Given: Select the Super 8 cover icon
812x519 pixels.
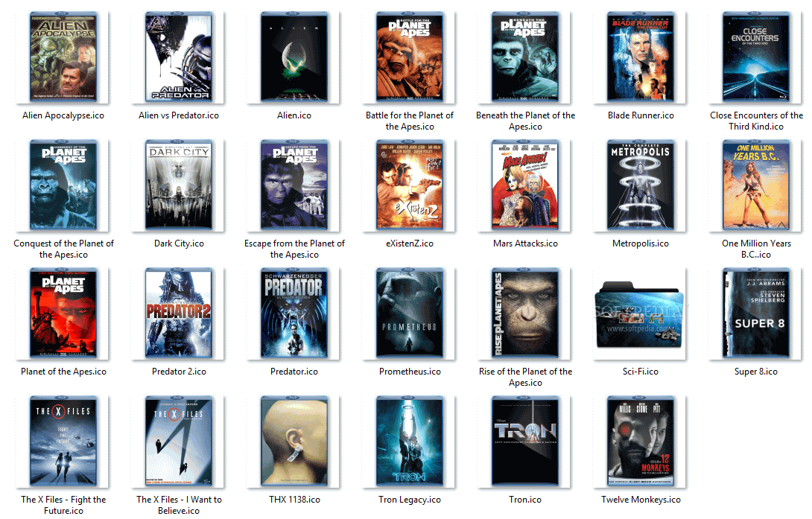Looking at the screenshot, I should click(x=756, y=313).
